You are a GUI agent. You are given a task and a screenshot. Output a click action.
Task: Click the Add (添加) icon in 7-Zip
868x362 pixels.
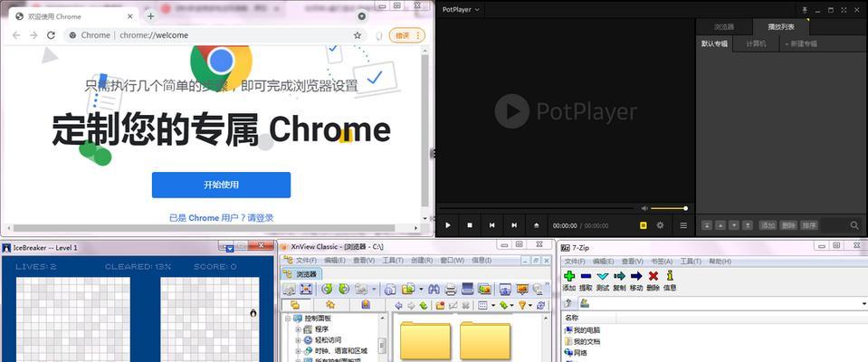tap(569, 276)
